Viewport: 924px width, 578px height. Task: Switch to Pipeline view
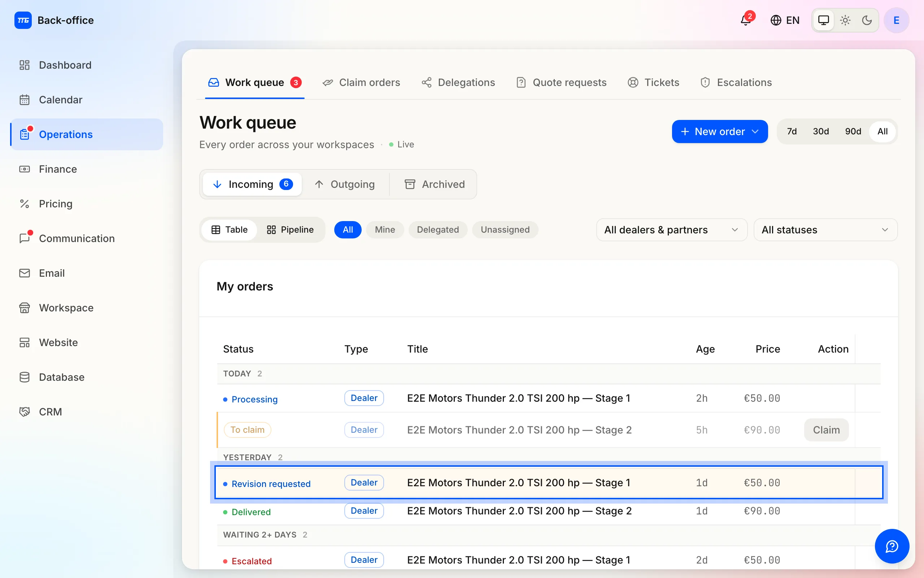[290, 230]
